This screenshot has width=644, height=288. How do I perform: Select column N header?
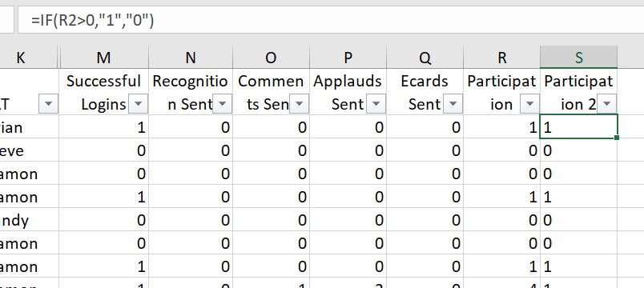pos(190,58)
